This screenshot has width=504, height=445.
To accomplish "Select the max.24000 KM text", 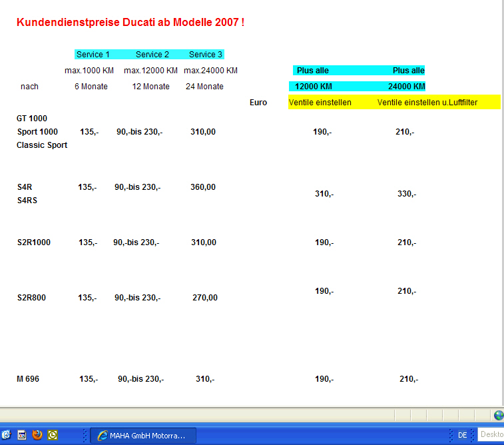I will (210, 71).
